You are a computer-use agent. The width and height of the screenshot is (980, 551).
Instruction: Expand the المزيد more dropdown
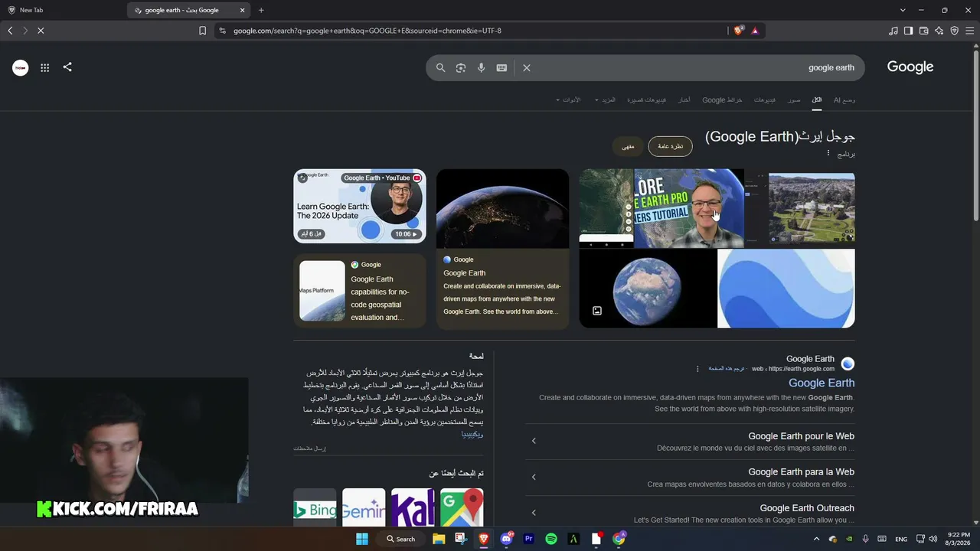(x=605, y=100)
